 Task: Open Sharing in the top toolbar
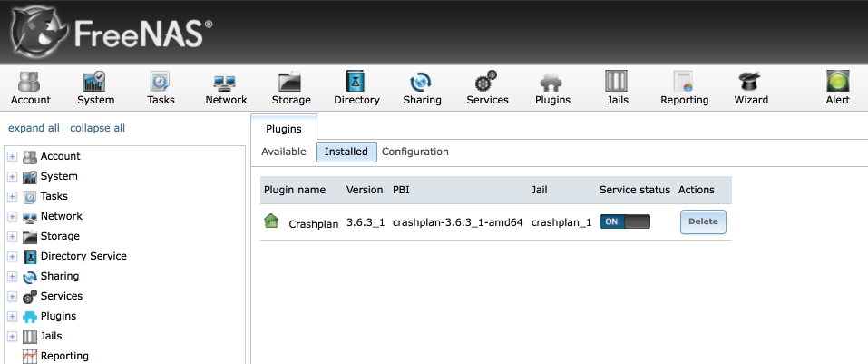pos(422,89)
